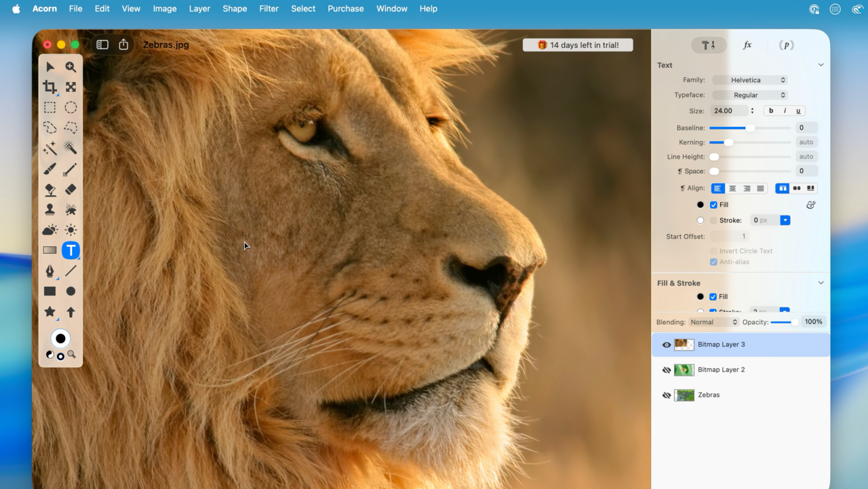Select the Star shape tool
Screen dimensions: 868x489
[x=50, y=312]
